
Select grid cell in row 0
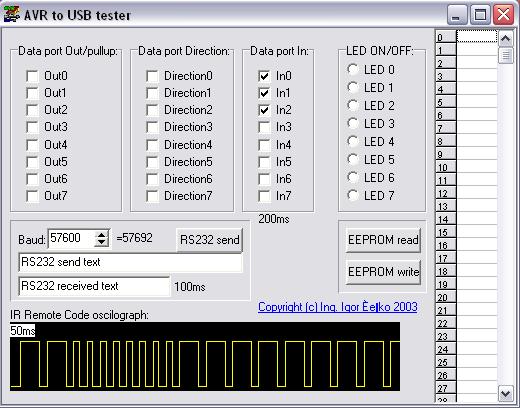(x=477, y=36)
